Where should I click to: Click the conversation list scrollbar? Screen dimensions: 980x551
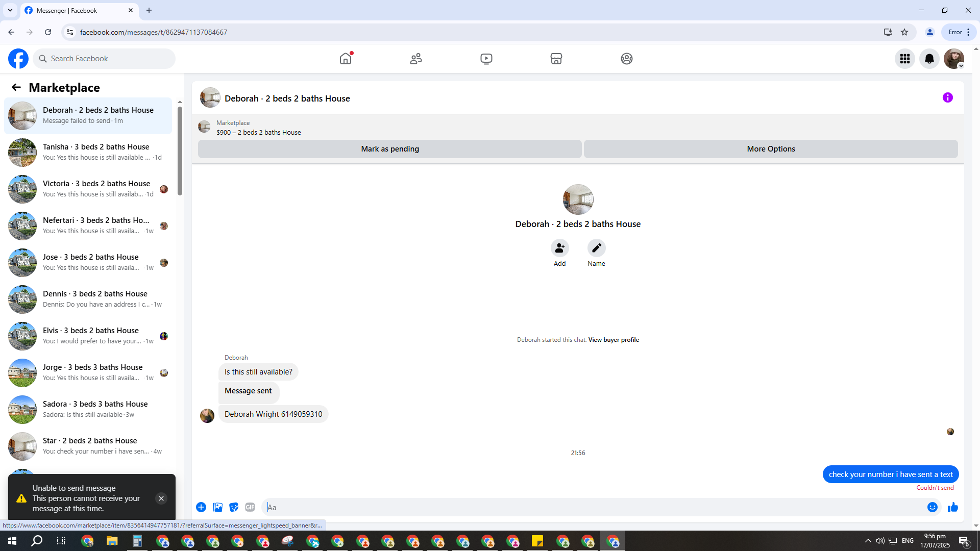(180, 151)
